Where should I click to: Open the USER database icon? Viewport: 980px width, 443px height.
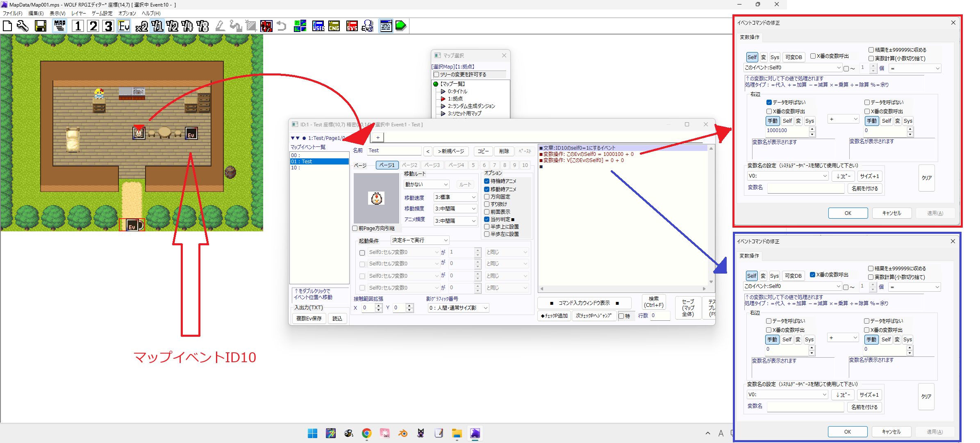click(x=318, y=26)
